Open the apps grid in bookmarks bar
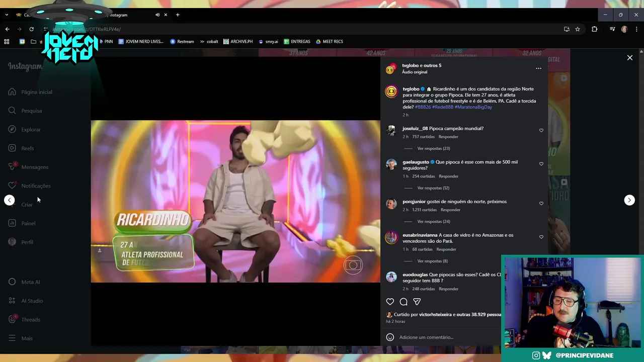The height and width of the screenshot is (362, 644). [x=7, y=41]
